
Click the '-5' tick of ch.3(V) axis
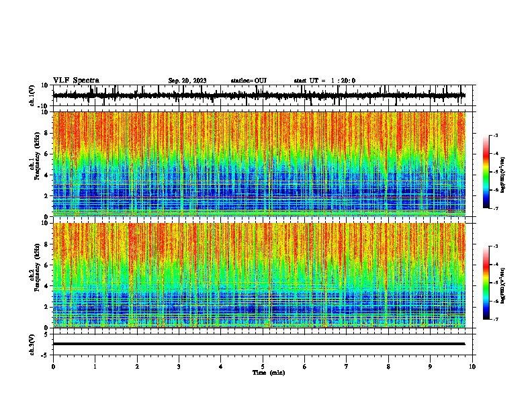click(45, 355)
